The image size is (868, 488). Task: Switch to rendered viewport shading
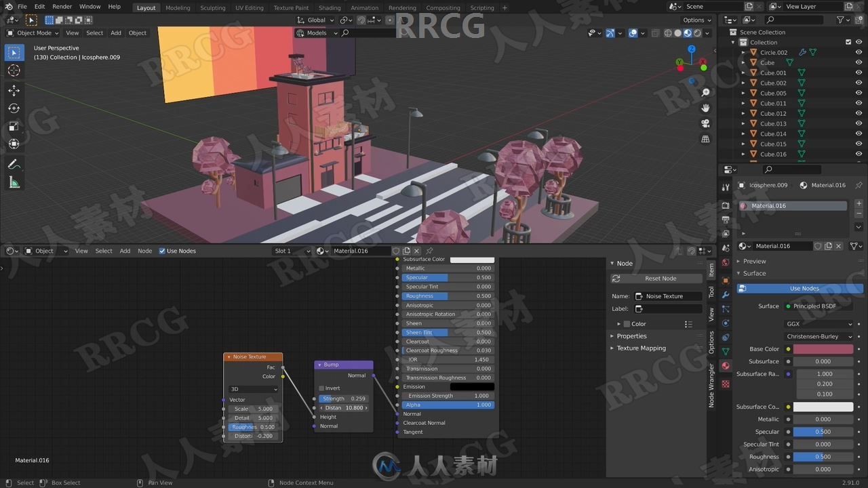[697, 33]
